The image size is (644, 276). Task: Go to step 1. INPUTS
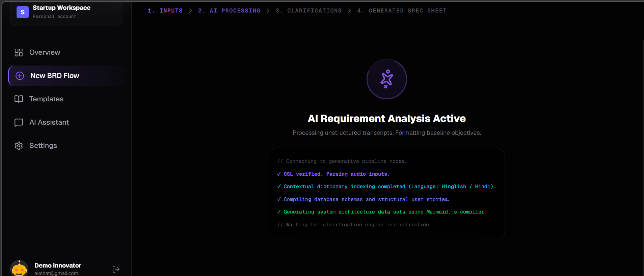(x=165, y=11)
